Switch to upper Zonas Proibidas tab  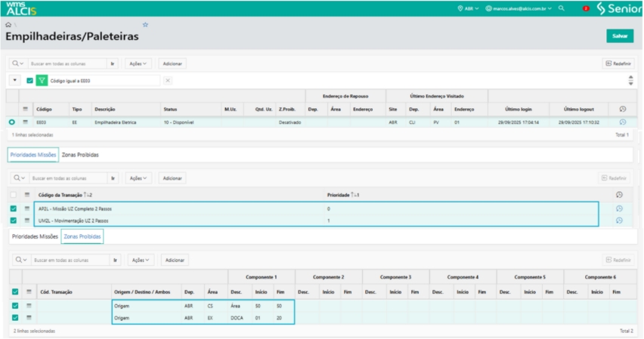[80, 155]
